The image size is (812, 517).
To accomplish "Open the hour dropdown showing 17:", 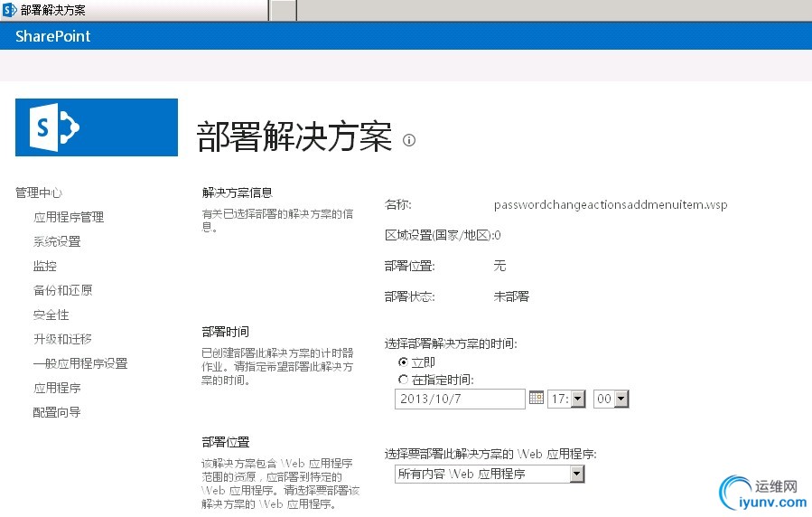I will pos(567,399).
